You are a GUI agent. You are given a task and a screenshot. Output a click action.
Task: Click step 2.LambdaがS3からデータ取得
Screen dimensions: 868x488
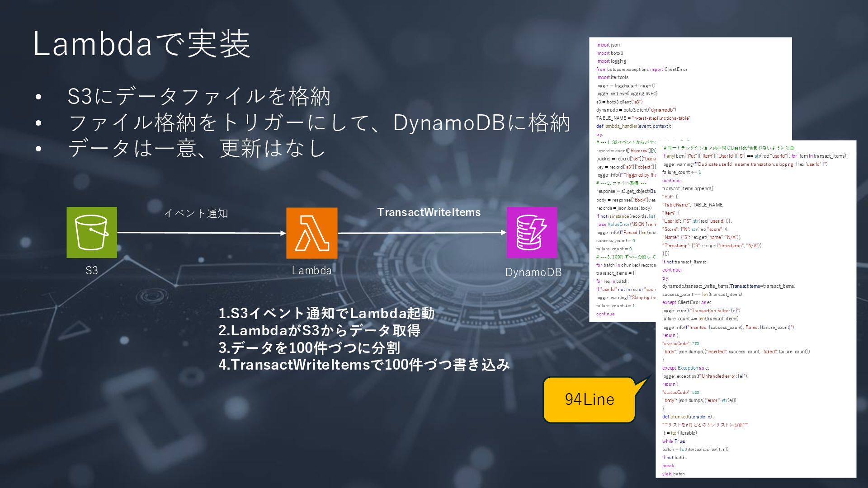320,330
